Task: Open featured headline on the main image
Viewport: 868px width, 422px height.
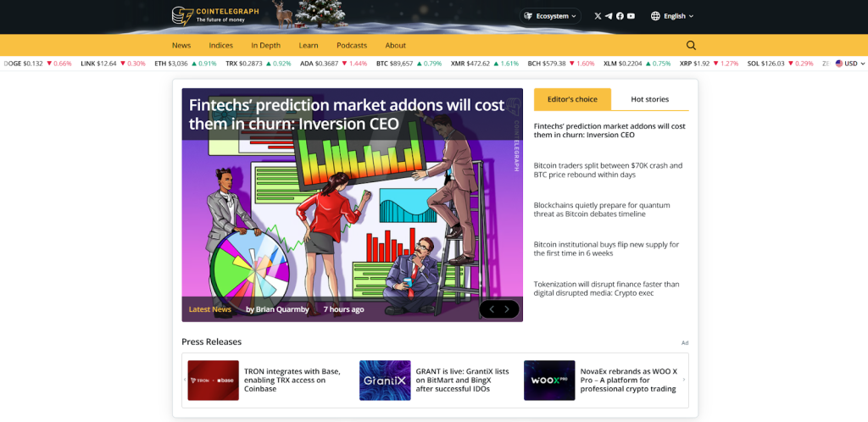Action: click(x=347, y=114)
